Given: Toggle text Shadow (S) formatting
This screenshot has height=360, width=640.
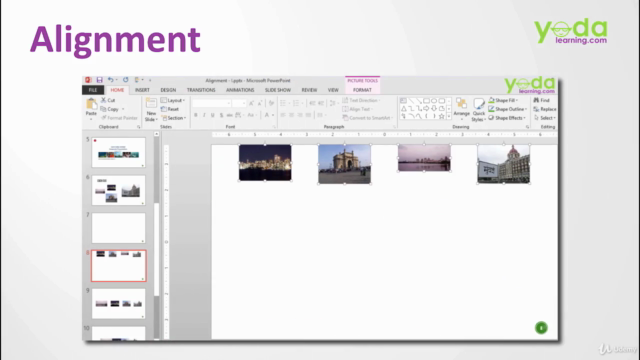Looking at the screenshot, I should 221,115.
